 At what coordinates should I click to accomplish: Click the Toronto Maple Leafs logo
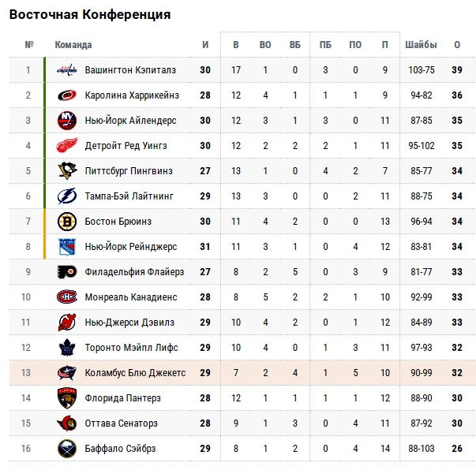pyautogui.click(x=67, y=348)
